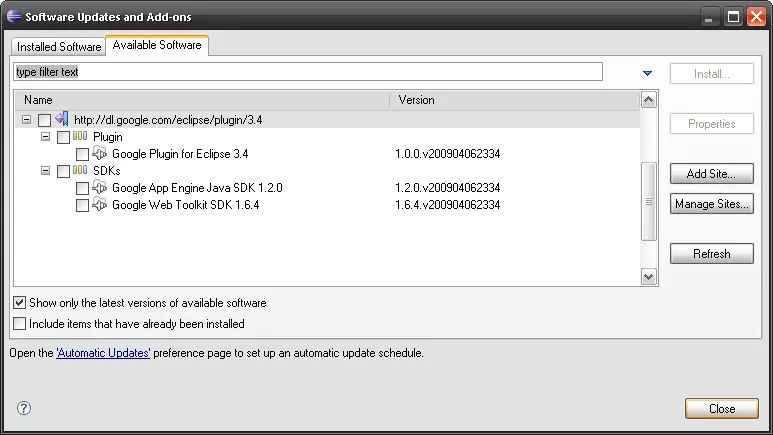The width and height of the screenshot is (773, 435).
Task: Click the Version column header
Action: click(515, 100)
